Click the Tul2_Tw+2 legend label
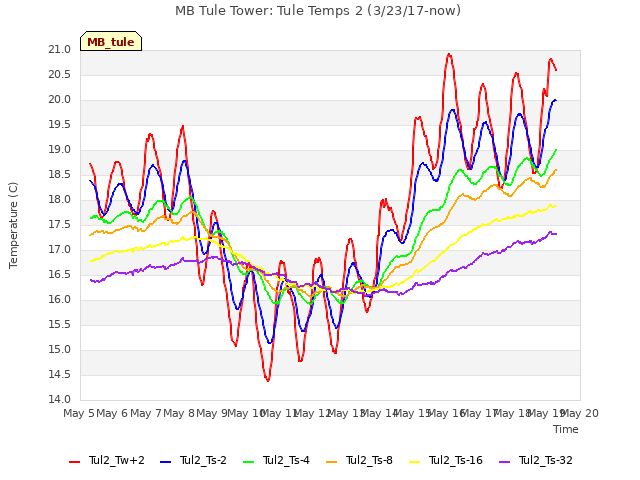 pos(117,460)
